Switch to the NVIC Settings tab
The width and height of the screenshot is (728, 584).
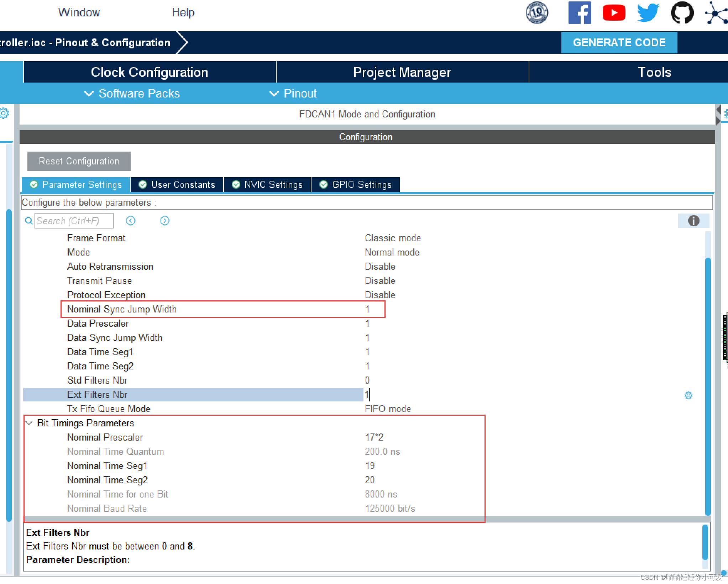point(267,185)
